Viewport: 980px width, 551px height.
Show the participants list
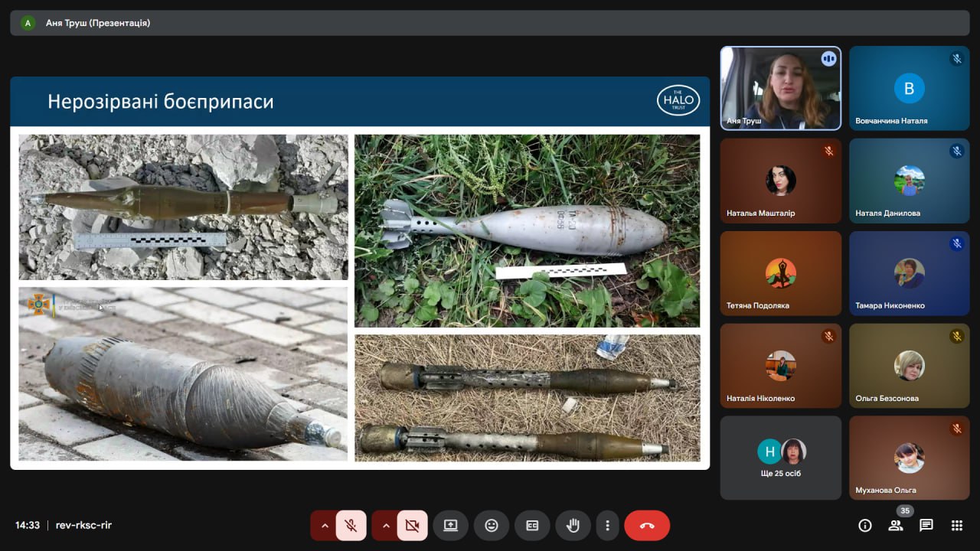[895, 525]
